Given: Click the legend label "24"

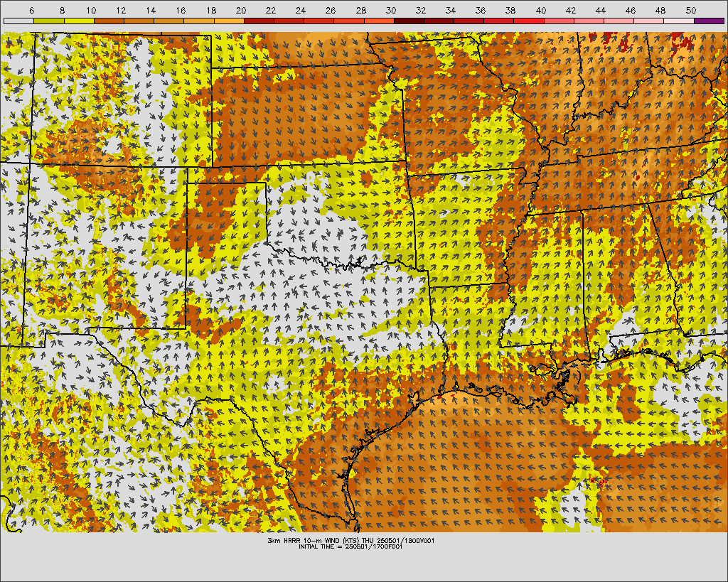Looking at the screenshot, I should [301, 10].
